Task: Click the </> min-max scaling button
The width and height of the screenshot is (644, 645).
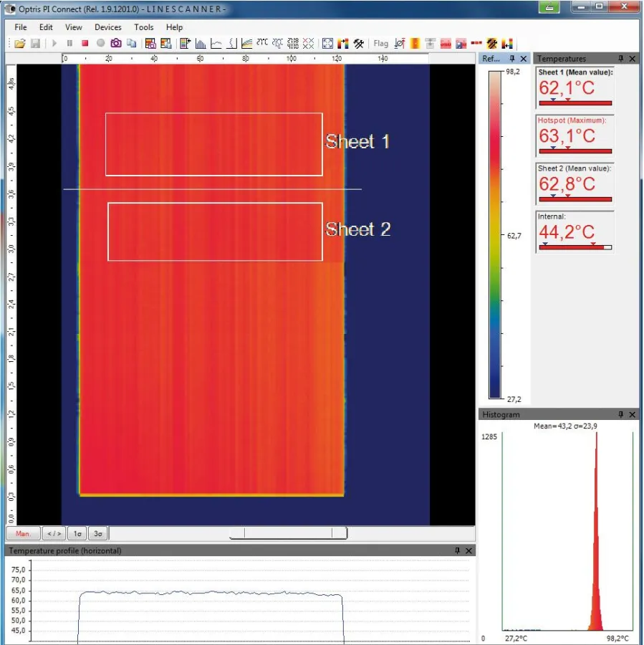Action: coord(54,533)
